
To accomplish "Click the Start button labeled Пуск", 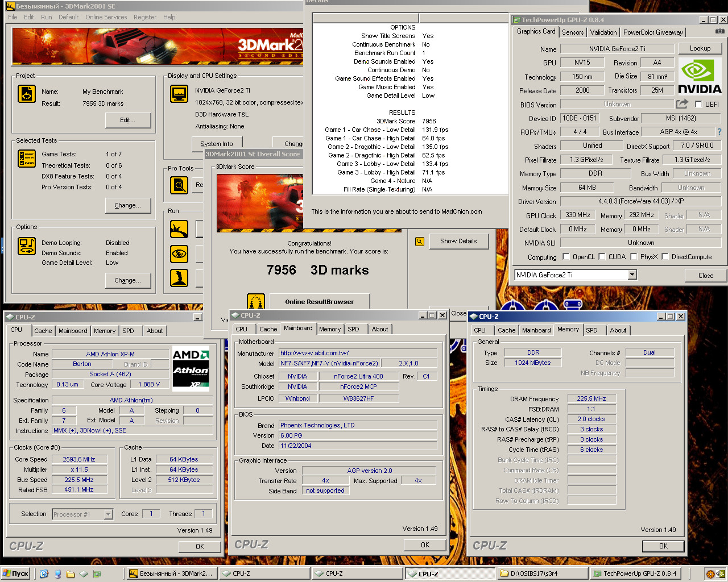I will coord(15,573).
